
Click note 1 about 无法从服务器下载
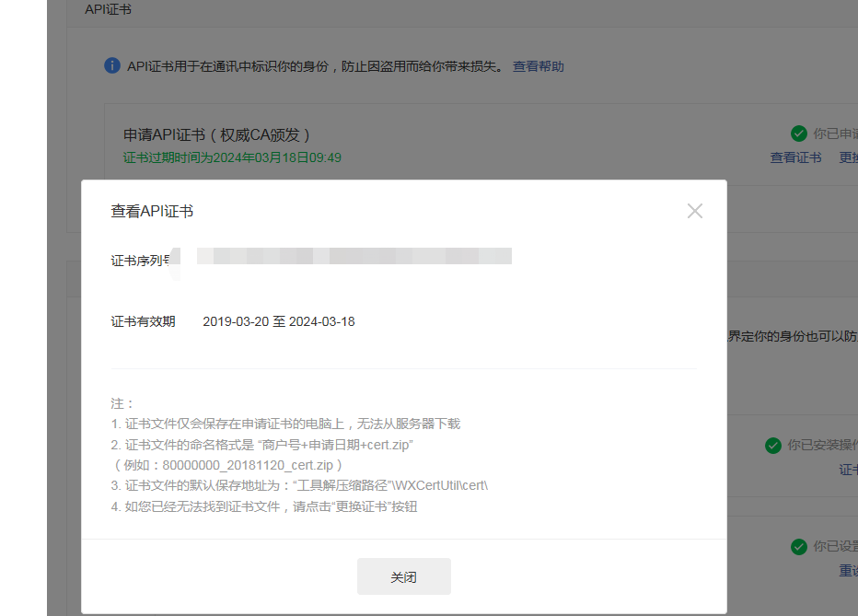coord(285,424)
